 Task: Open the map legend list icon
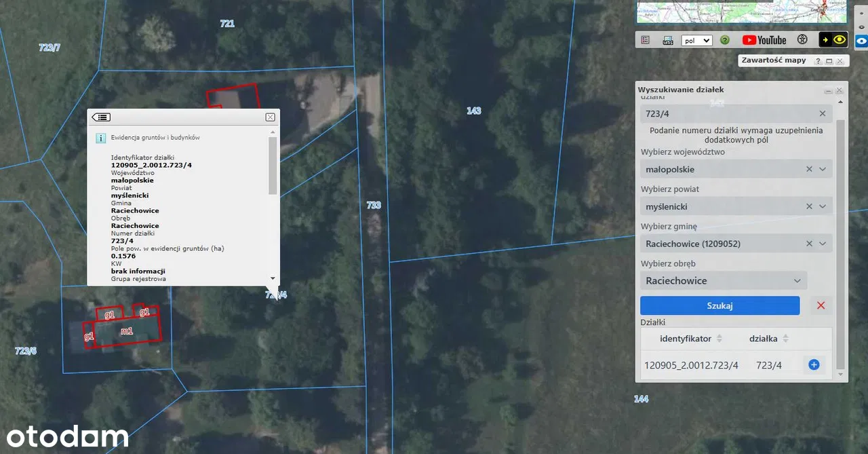click(x=645, y=40)
